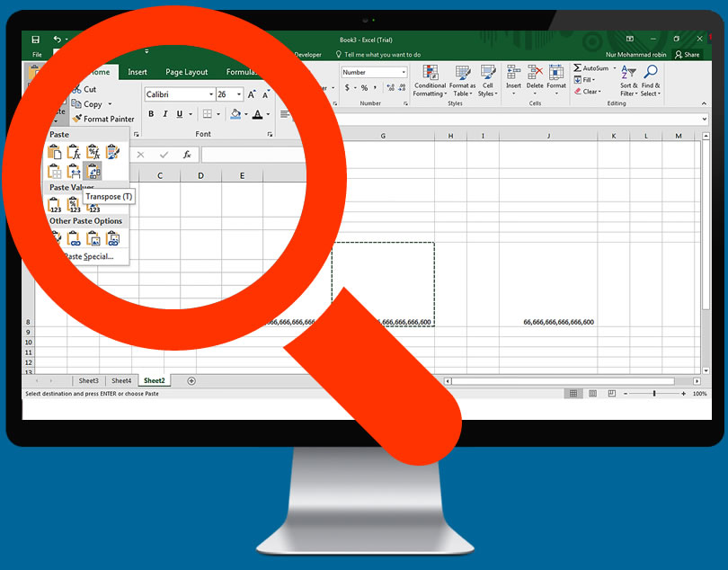Select the Transpose paste option
The height and width of the screenshot is (570, 728).
(x=93, y=170)
